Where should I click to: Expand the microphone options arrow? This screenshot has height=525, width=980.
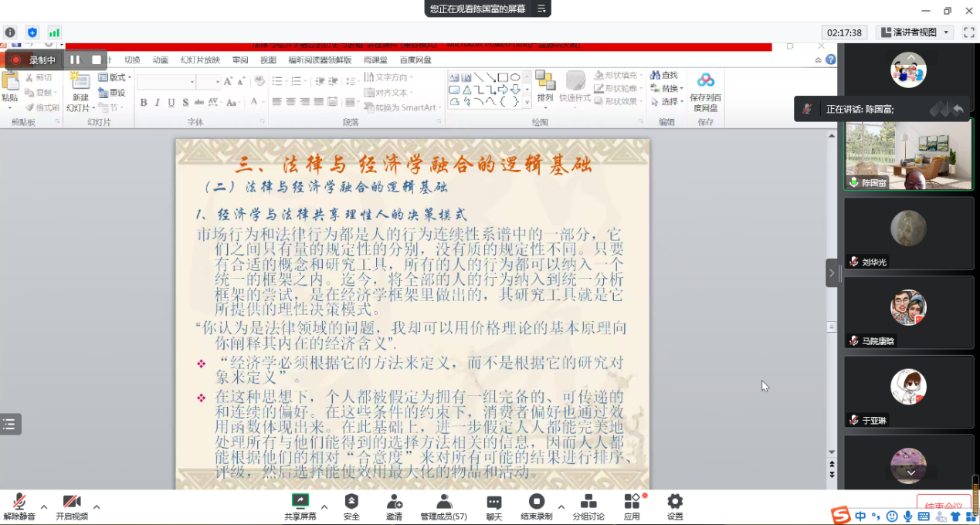[x=44, y=507]
